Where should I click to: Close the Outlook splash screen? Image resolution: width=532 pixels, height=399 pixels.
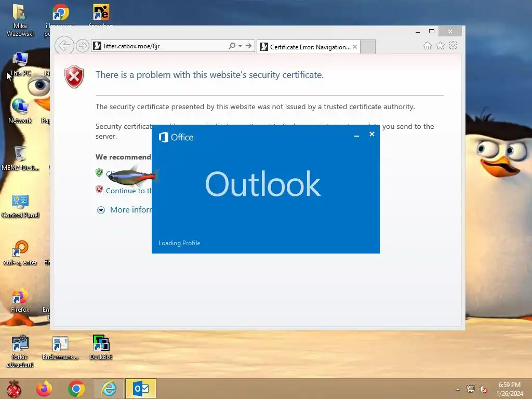372,135
